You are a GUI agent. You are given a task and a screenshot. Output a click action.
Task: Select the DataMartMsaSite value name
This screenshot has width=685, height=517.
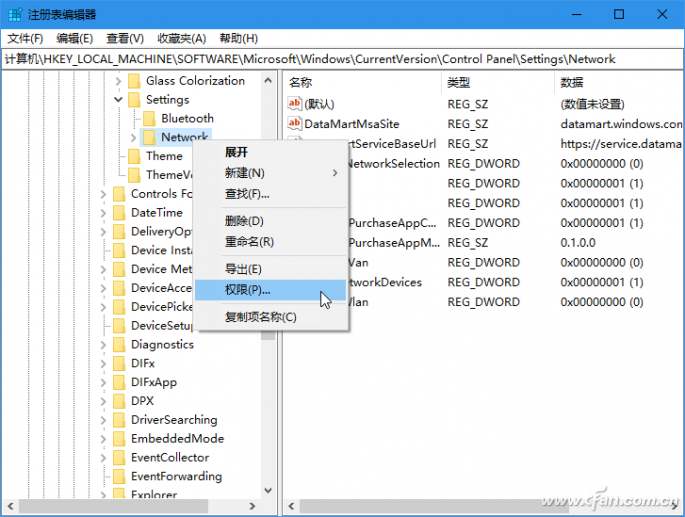tap(352, 124)
